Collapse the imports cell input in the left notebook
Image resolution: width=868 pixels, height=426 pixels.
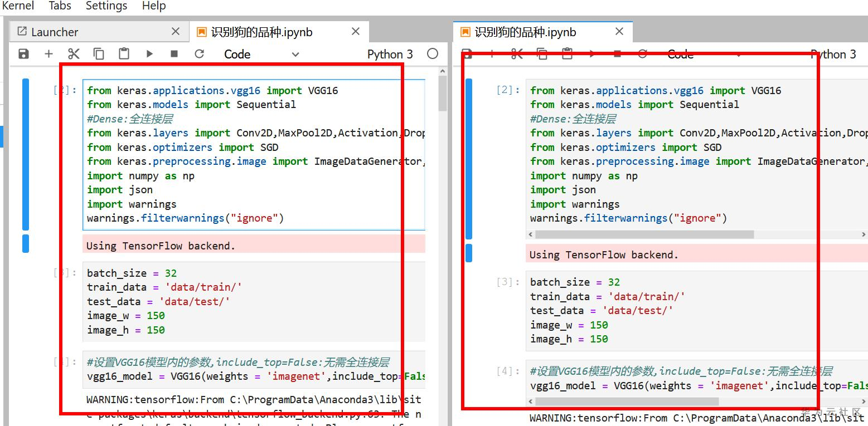(x=26, y=154)
